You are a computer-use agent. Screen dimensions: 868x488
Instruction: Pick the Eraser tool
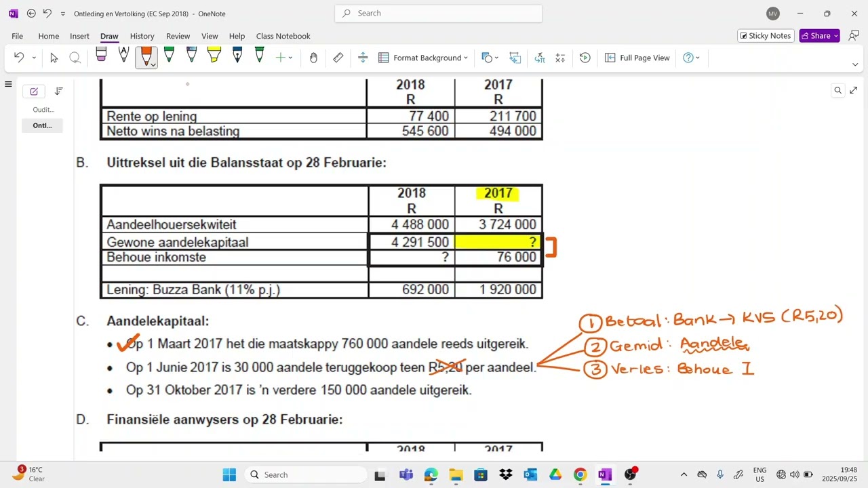point(101,56)
